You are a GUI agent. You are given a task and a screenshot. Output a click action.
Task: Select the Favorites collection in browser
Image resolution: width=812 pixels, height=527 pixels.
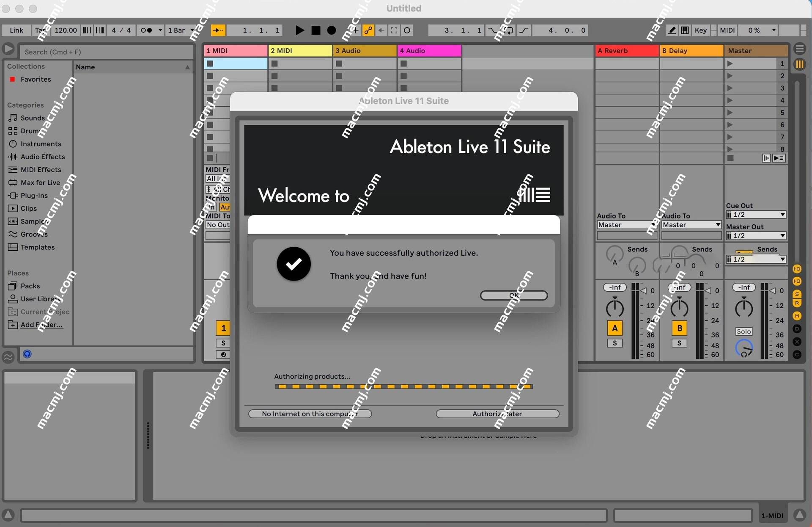[36, 79]
